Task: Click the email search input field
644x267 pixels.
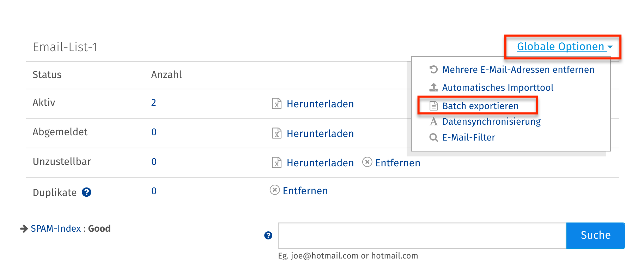Action: 422,236
